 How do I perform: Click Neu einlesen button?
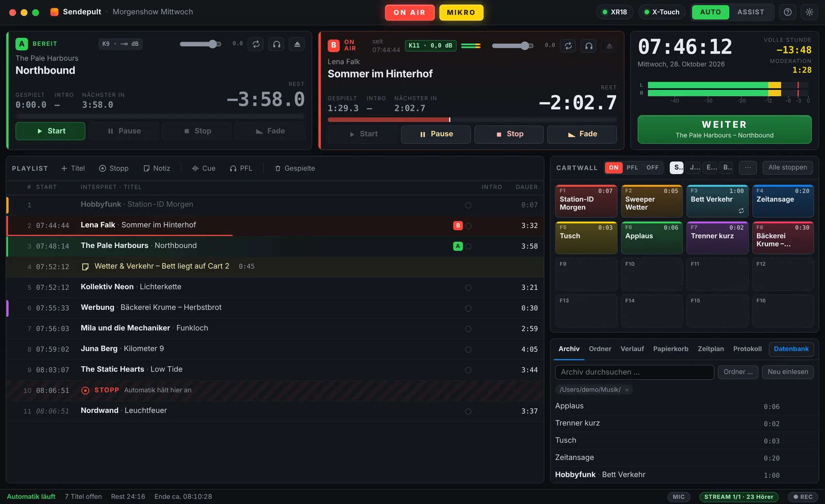(x=788, y=372)
